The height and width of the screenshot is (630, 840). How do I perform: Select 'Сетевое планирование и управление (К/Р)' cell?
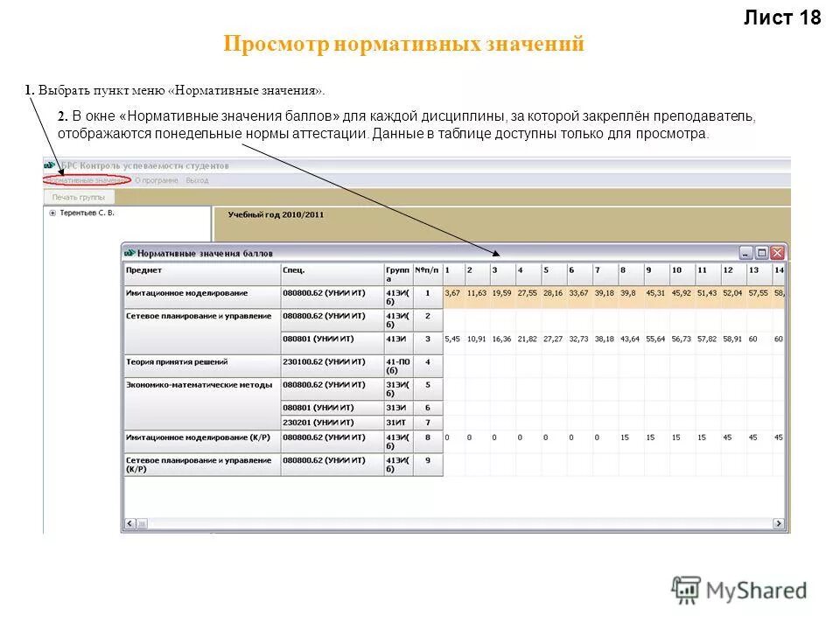pos(202,465)
